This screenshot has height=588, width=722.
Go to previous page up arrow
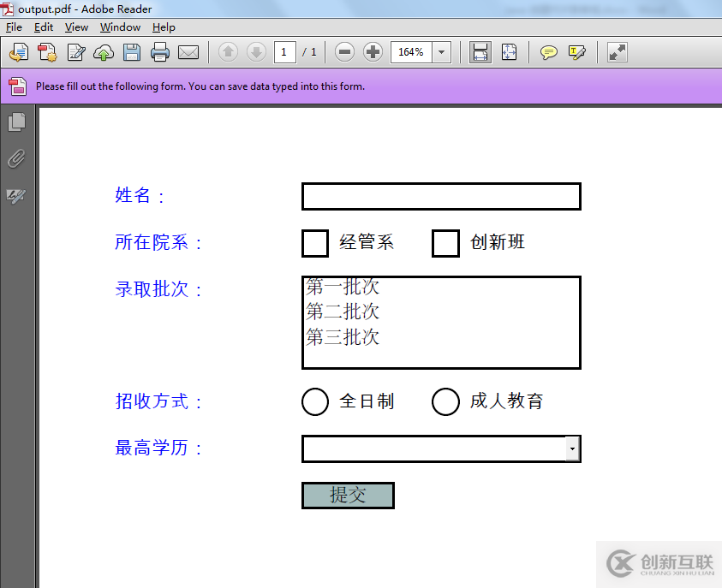(x=228, y=52)
